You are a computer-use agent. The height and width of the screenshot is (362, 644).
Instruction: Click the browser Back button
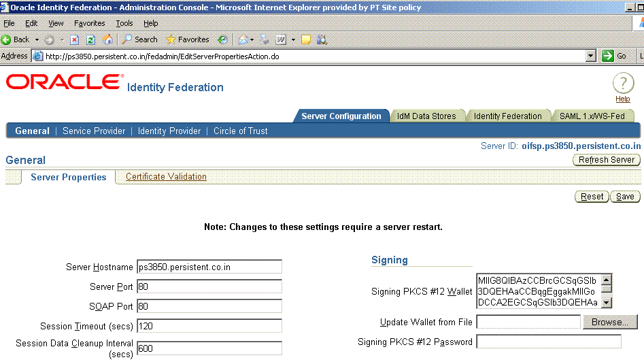[15, 39]
